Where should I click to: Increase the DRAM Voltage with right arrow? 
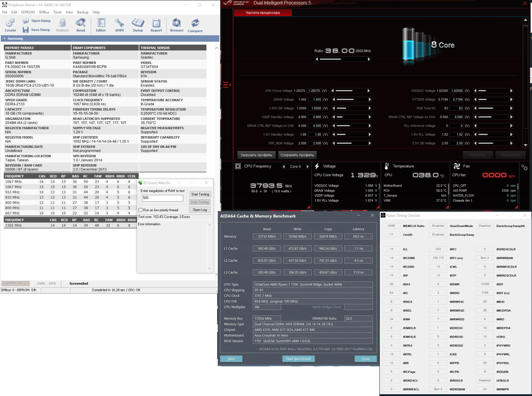369,100
